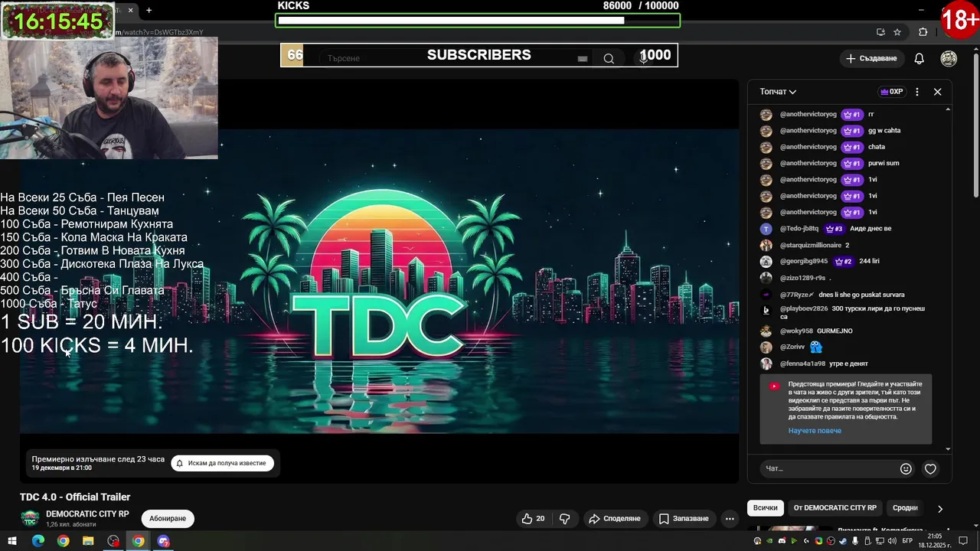Bookmark this page with the star icon
980x551 pixels.
pyautogui.click(x=897, y=32)
